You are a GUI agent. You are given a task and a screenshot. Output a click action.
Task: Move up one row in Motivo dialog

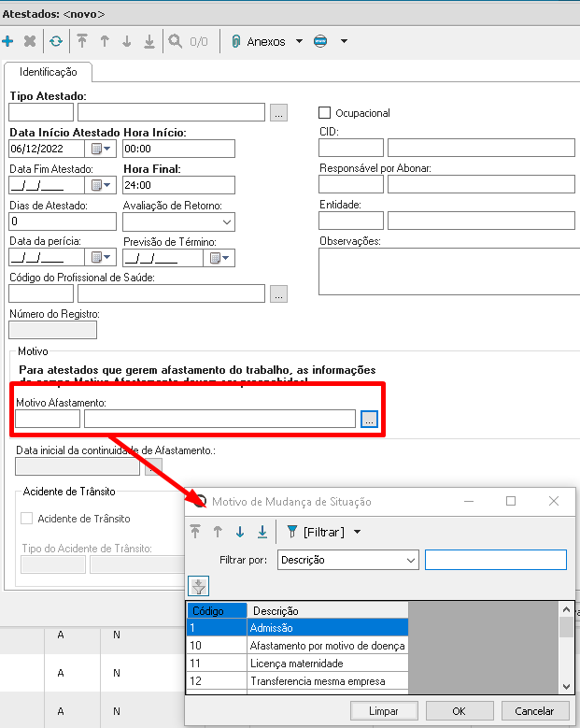pyautogui.click(x=218, y=532)
